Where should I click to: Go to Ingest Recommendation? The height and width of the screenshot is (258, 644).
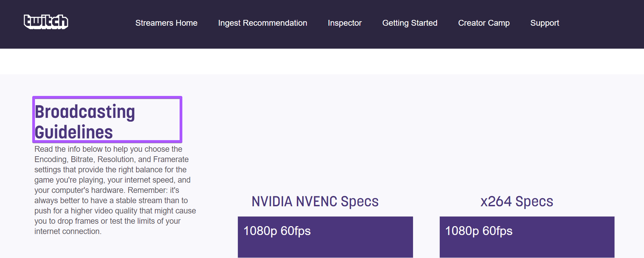(263, 23)
